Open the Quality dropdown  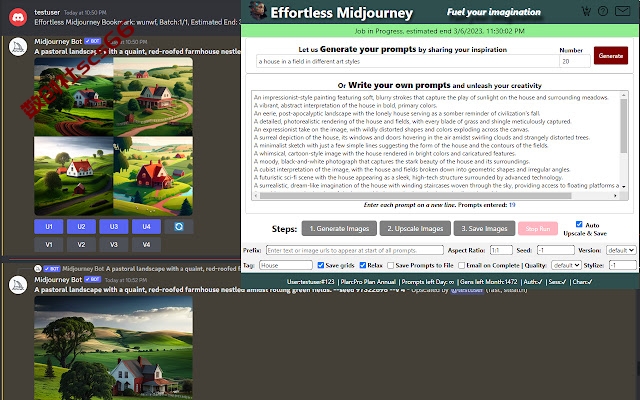pos(566,265)
